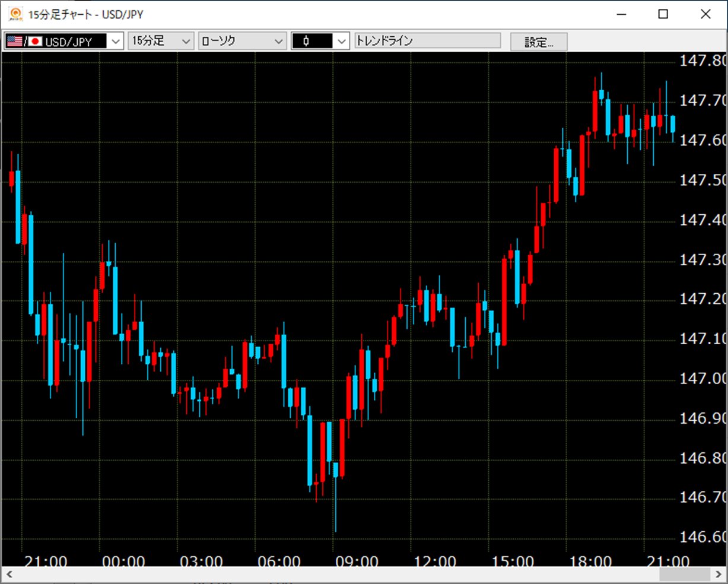Viewport: 728px width, 584px height.
Task: Click the 147.80 price axis label
Action: (x=703, y=61)
